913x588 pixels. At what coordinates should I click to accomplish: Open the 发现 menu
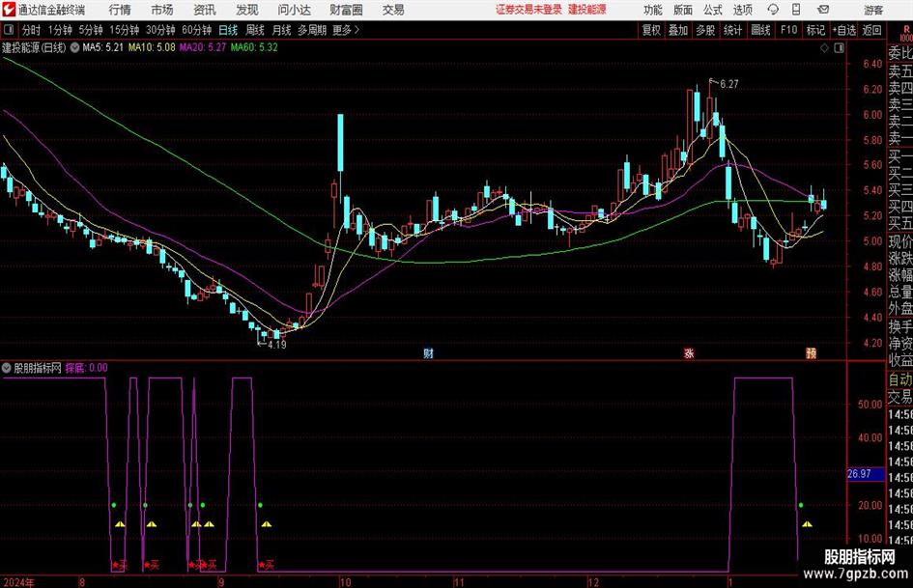point(247,10)
